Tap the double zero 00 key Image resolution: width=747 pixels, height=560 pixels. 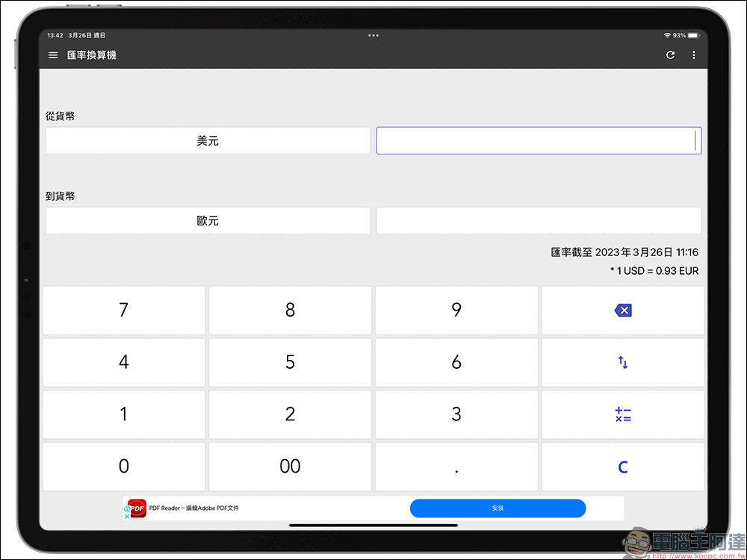tap(290, 467)
